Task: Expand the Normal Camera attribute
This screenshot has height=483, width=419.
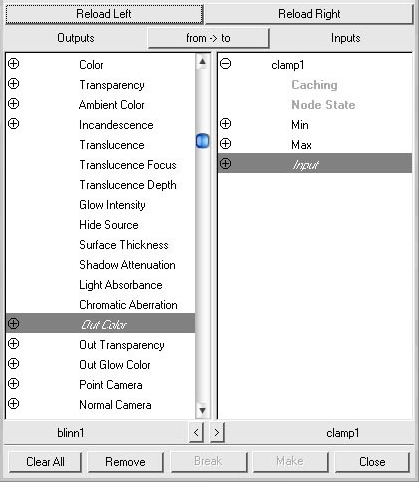Action: pyautogui.click(x=13, y=404)
